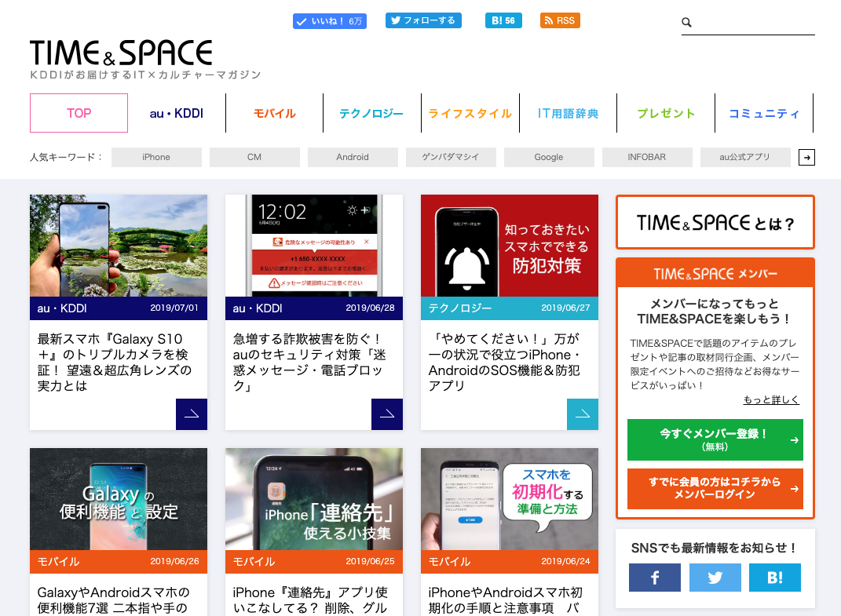Open the Hatena B! icon under SNS section
This screenshot has height=616, width=841.
click(x=775, y=578)
